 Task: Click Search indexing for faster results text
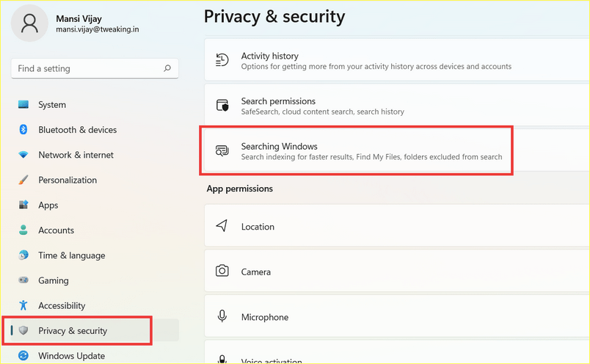coord(371,156)
